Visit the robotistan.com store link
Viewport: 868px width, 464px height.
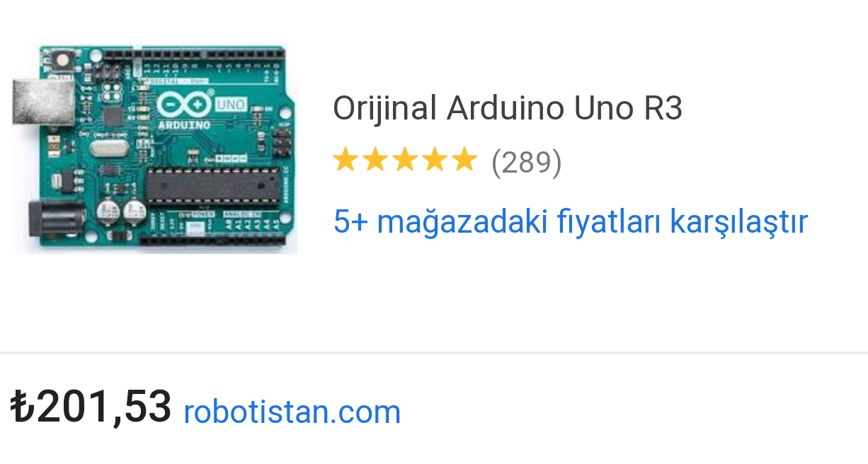pos(292,412)
